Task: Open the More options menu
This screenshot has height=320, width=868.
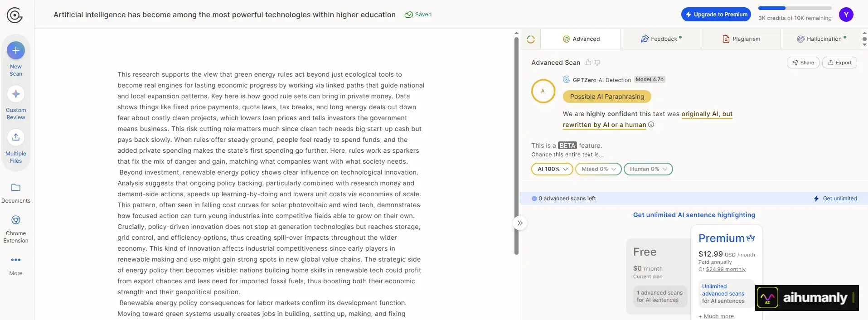Action: pyautogui.click(x=16, y=266)
